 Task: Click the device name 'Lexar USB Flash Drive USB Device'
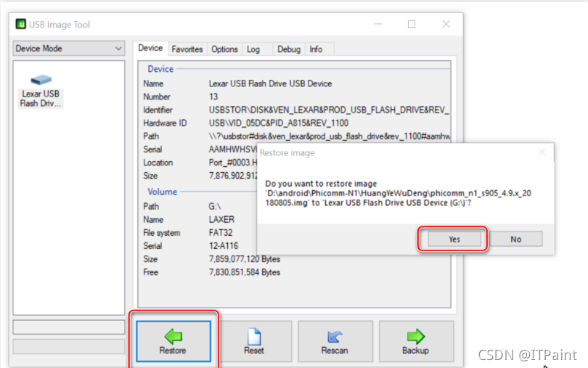270,83
